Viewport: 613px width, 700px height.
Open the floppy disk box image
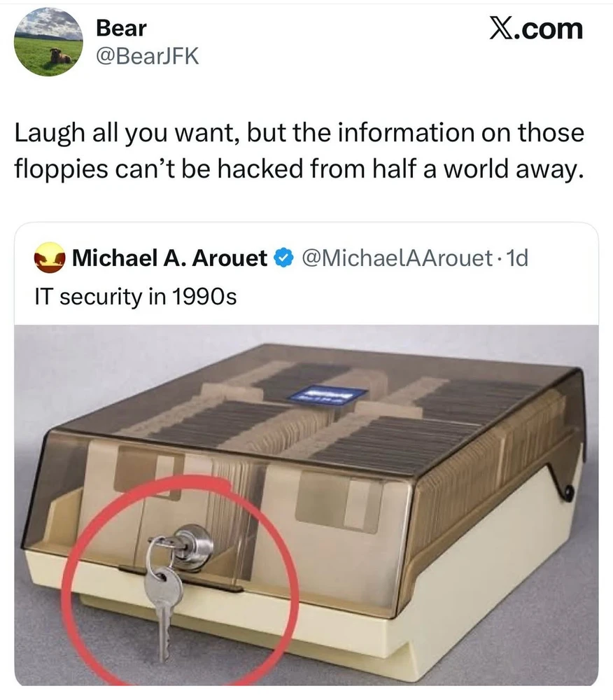(306, 505)
